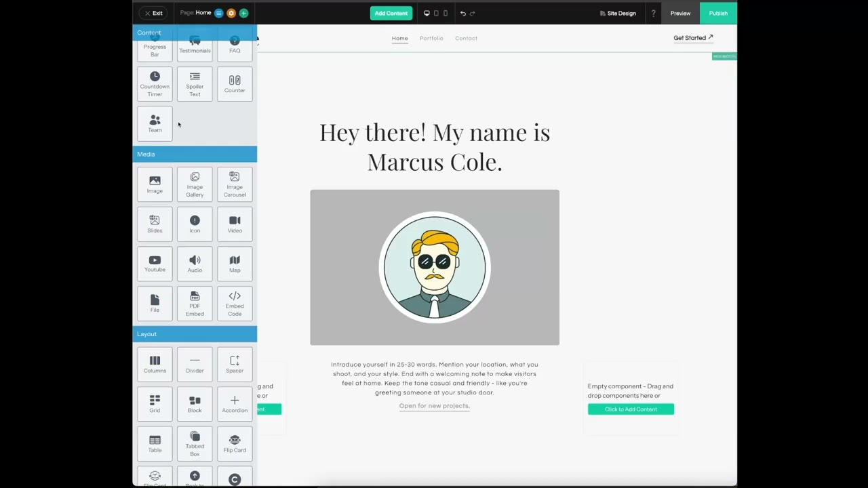Insert a Map component
The width and height of the screenshot is (868, 488).
point(235,264)
